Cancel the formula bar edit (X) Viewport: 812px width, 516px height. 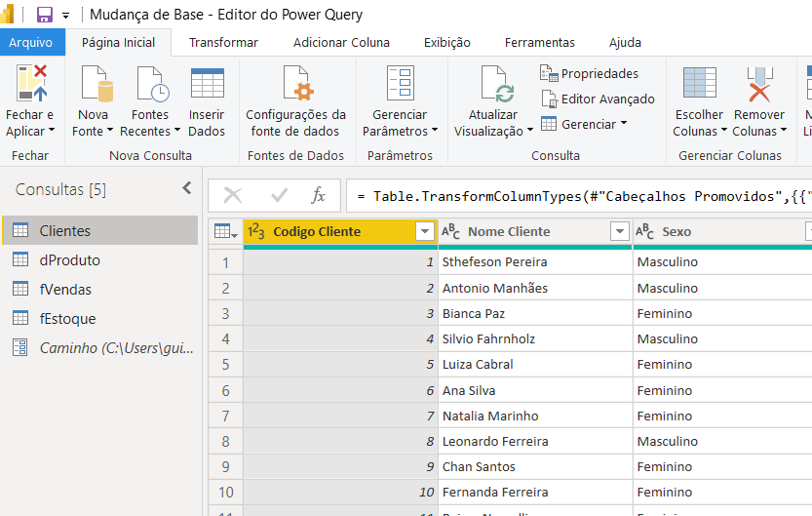[x=233, y=196]
